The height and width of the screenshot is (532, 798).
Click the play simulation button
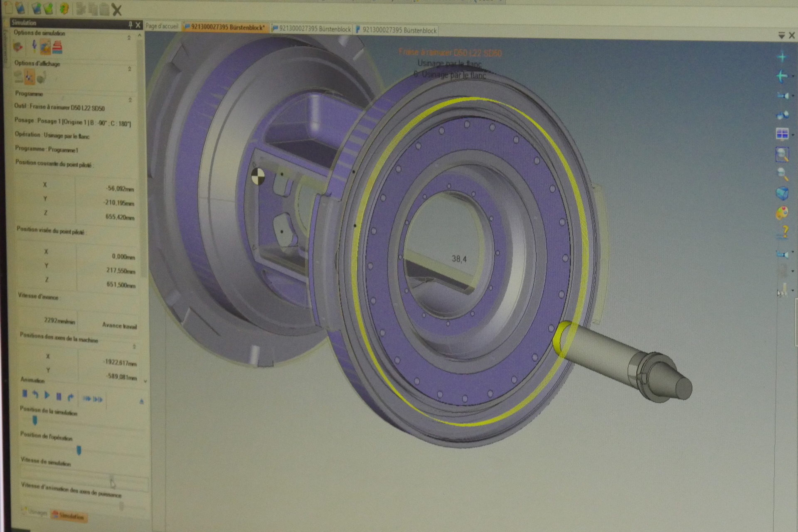tap(47, 395)
